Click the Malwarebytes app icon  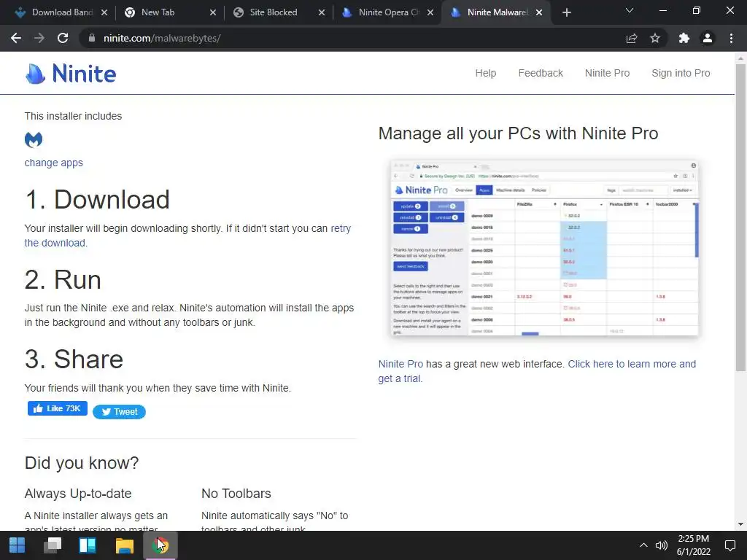click(34, 139)
